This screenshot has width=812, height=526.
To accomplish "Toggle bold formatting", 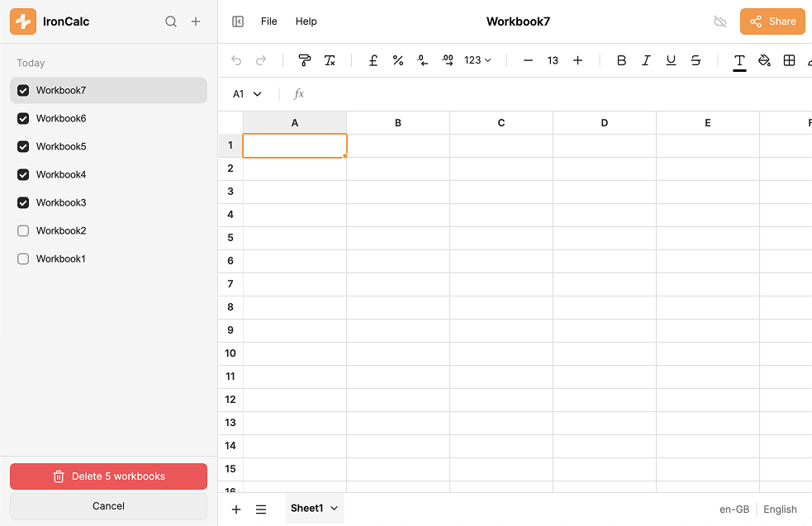I will click(x=621, y=60).
